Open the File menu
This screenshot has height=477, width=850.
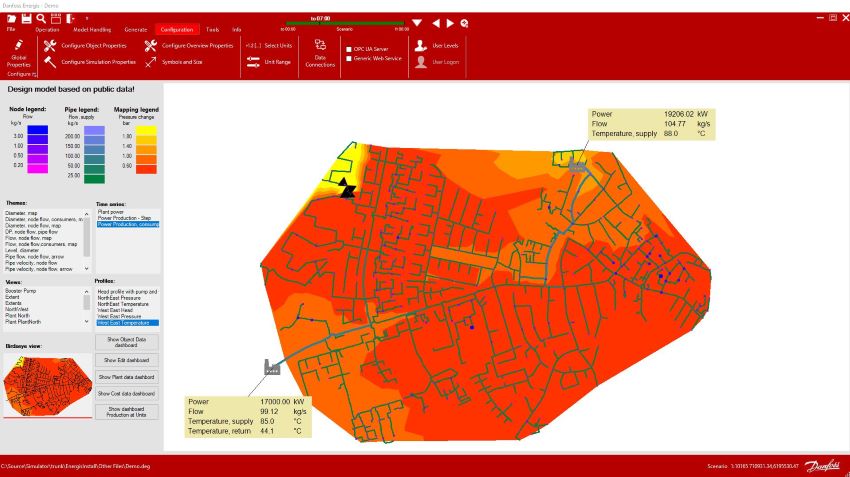tap(11, 29)
